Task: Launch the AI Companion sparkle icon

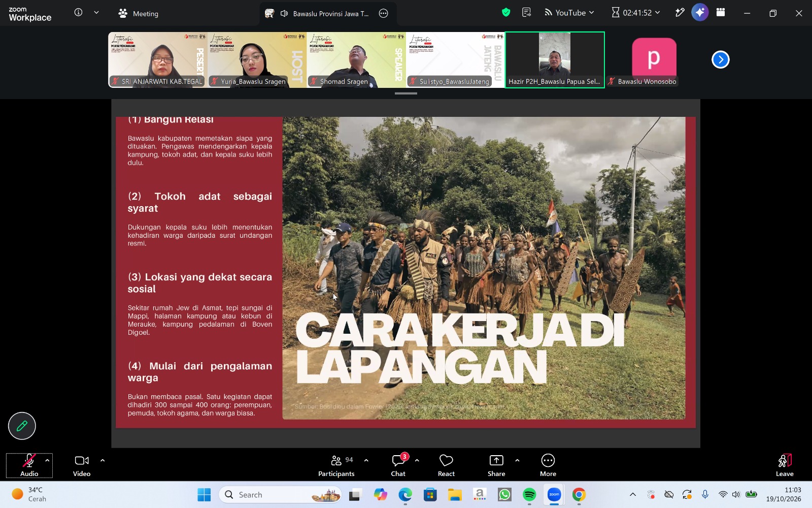Action: (700, 13)
